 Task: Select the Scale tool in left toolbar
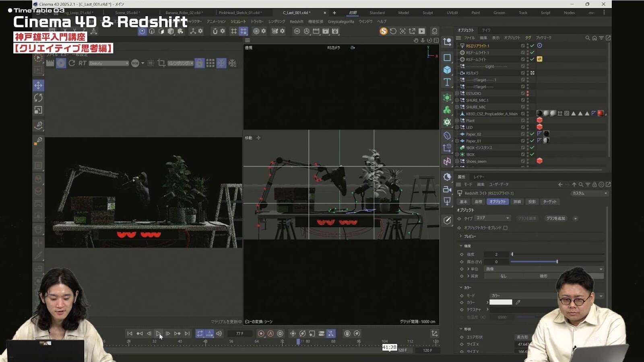38,110
